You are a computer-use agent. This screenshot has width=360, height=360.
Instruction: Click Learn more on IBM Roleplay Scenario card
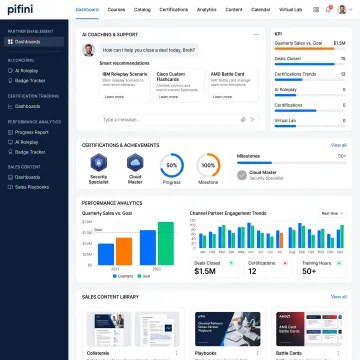click(114, 97)
